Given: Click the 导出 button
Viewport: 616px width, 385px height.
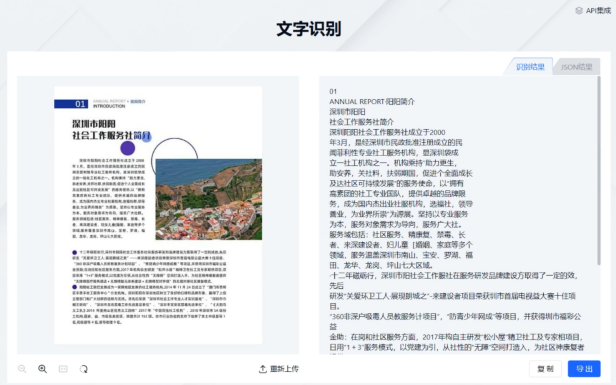Looking at the screenshot, I should (584, 369).
